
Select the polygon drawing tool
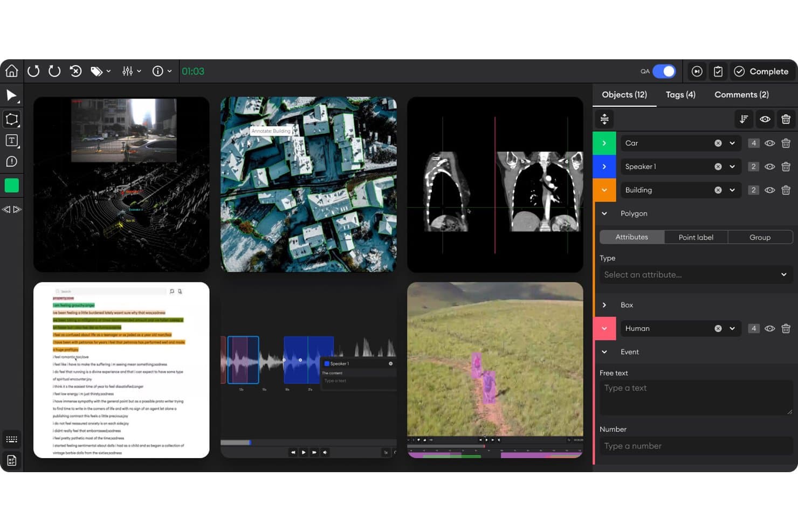point(12,119)
